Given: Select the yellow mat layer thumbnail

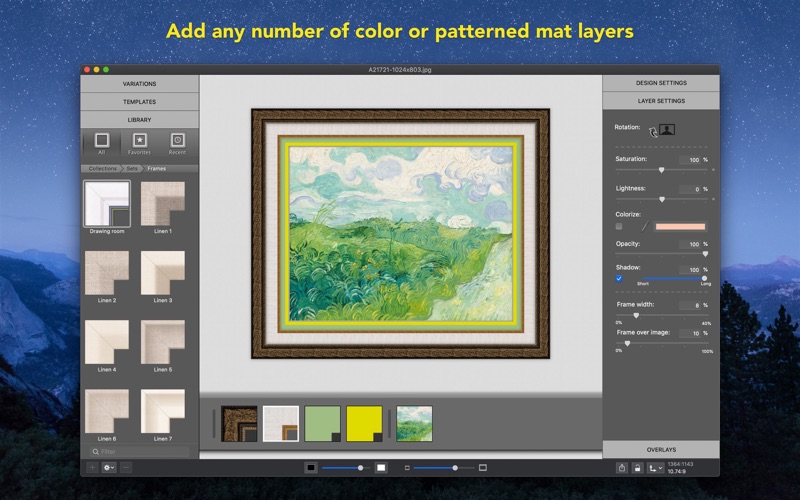Looking at the screenshot, I should click(364, 423).
